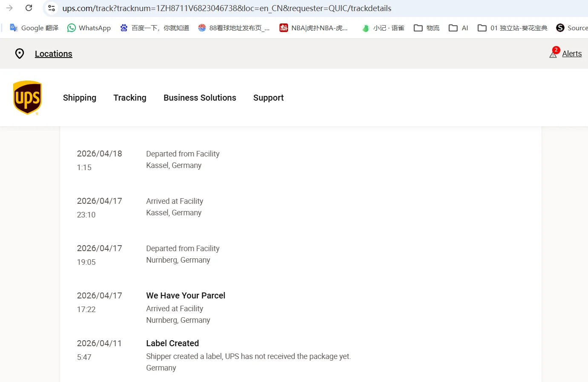Image resolution: width=588 pixels, height=382 pixels.
Task: Click the Locations link
Action: coord(54,54)
